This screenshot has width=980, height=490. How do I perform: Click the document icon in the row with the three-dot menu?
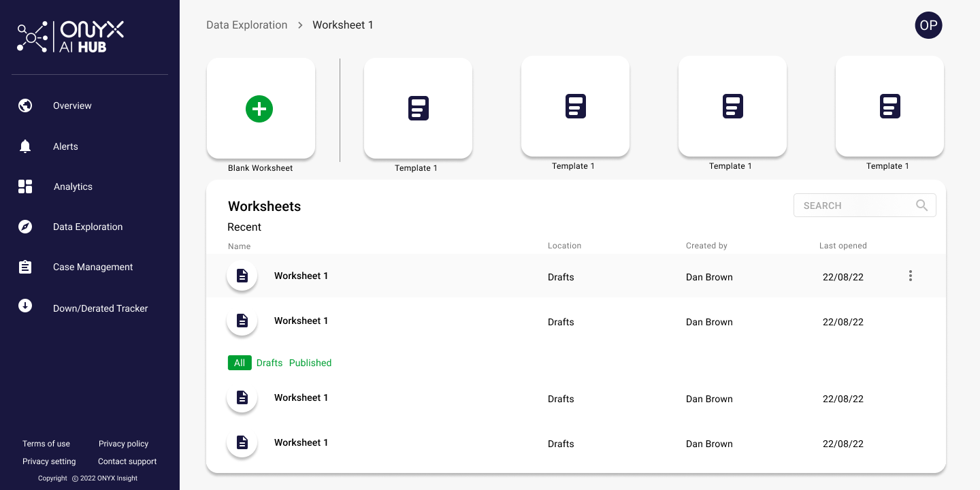[242, 276]
